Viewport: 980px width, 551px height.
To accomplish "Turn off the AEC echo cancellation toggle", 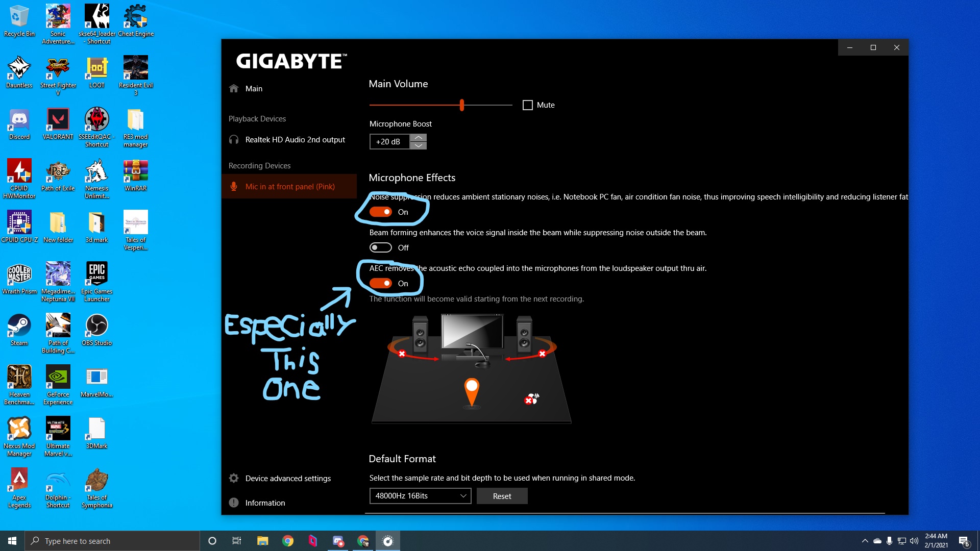I will 381,283.
